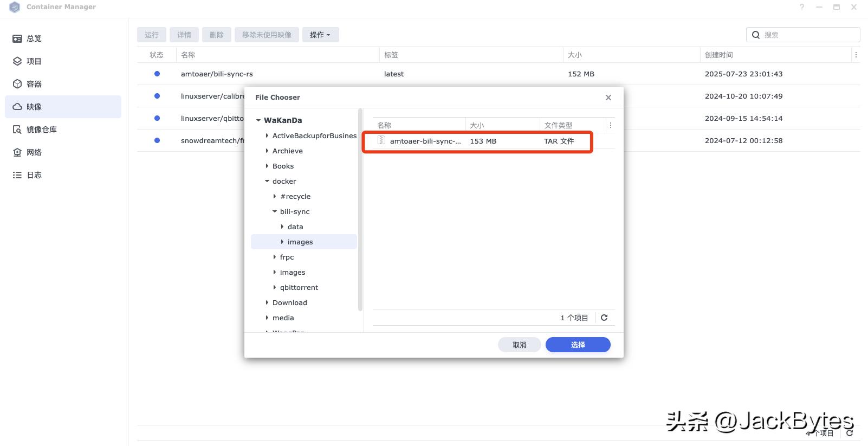
Task: Sort images by 创建时间 column header
Action: [776, 55]
